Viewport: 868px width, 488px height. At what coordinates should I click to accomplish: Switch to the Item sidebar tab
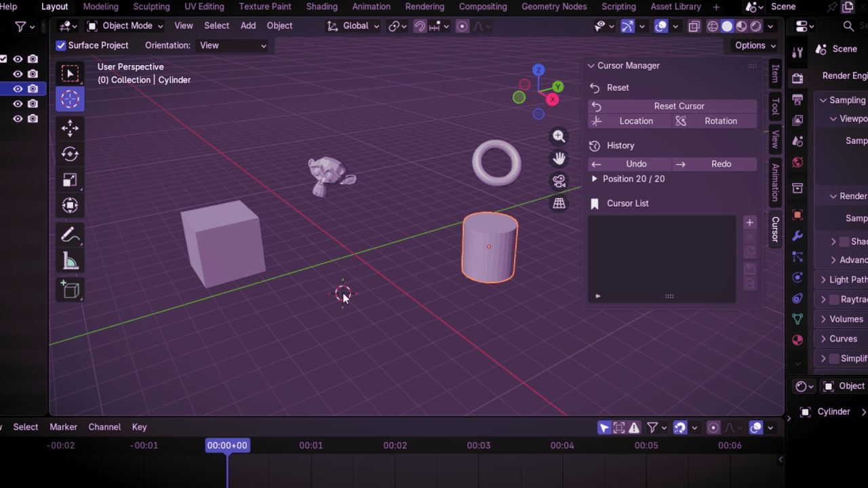[x=776, y=74]
